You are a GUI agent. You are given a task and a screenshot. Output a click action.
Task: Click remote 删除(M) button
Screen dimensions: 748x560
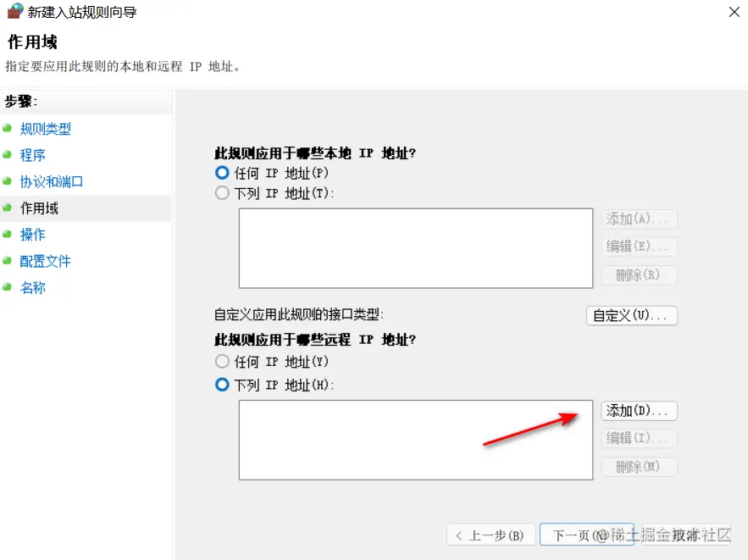tap(639, 467)
